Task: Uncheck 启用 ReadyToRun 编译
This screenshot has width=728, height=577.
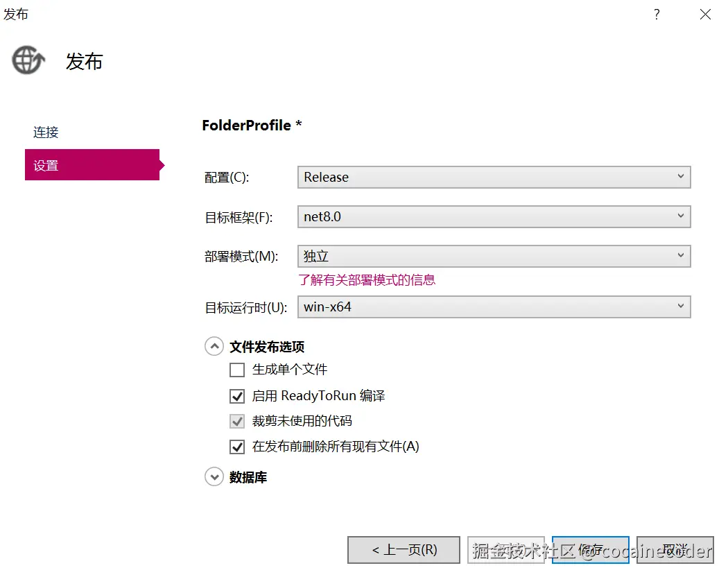Action: pyautogui.click(x=238, y=396)
